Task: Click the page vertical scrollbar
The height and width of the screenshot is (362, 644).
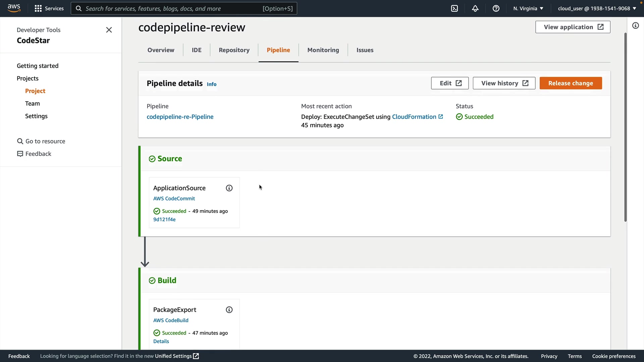Action: coord(625,127)
